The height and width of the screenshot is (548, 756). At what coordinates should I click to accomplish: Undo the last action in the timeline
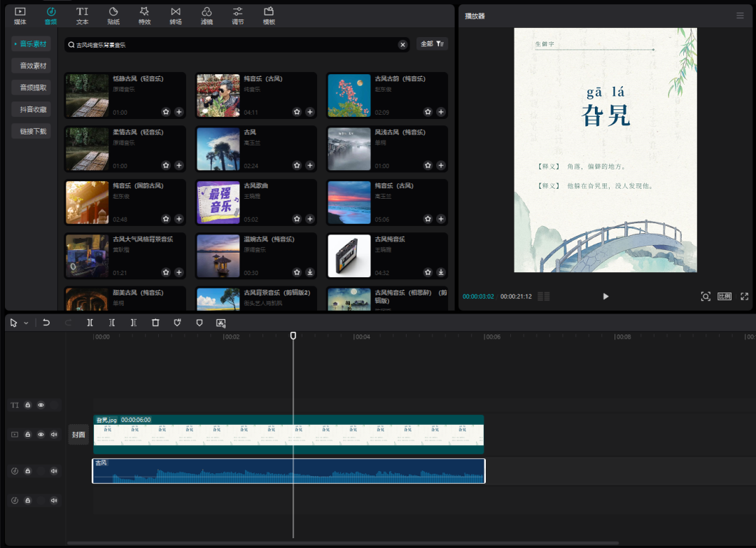46,323
